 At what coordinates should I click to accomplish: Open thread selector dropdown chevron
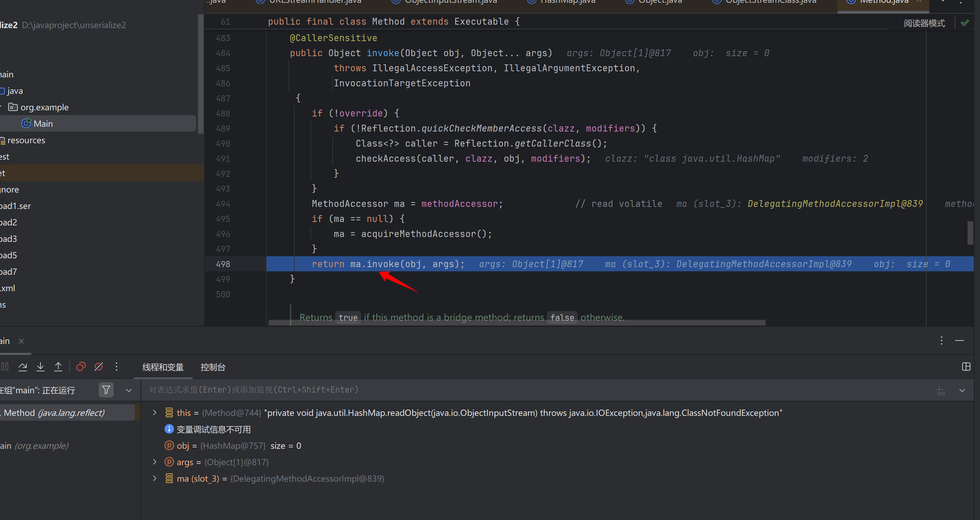(128, 390)
